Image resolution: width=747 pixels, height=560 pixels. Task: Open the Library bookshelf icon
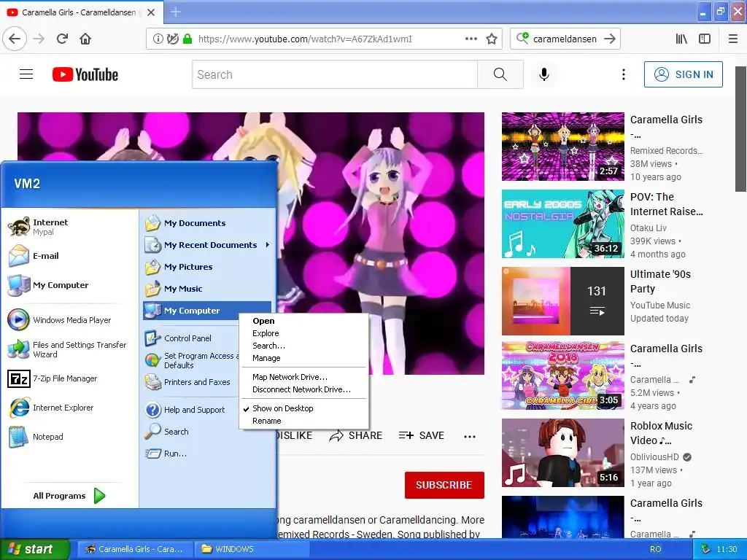(681, 39)
